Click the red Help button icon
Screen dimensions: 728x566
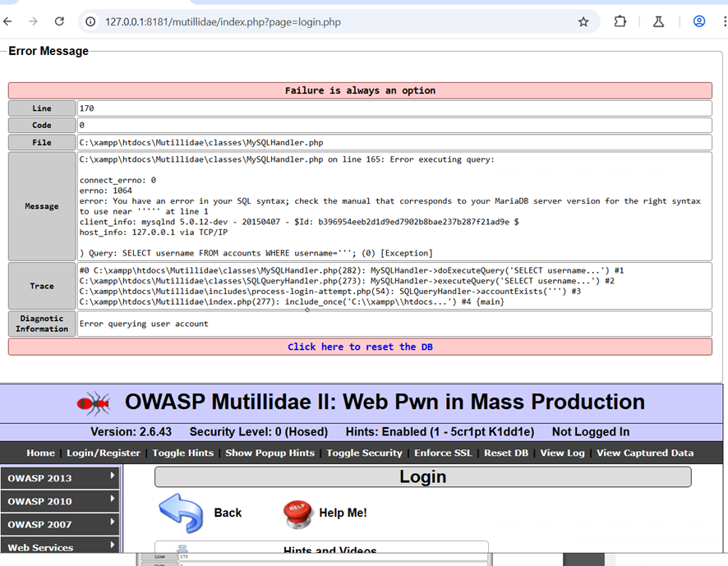[297, 514]
